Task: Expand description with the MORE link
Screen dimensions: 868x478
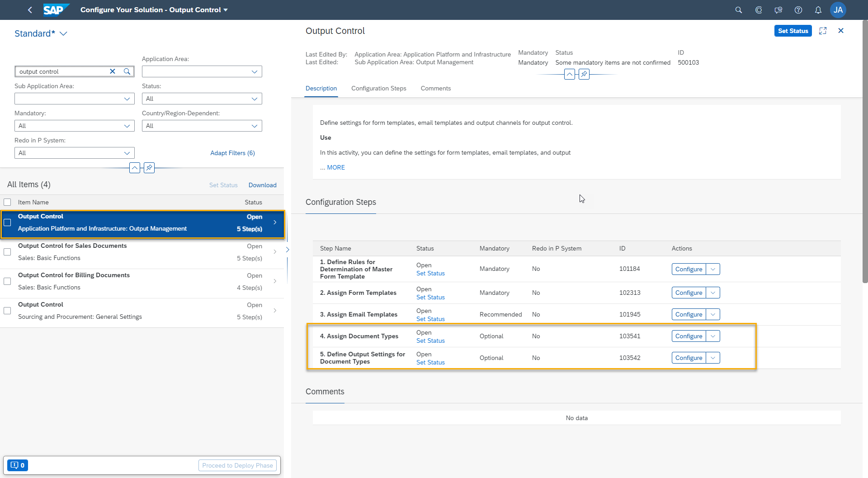Action: [x=335, y=167]
